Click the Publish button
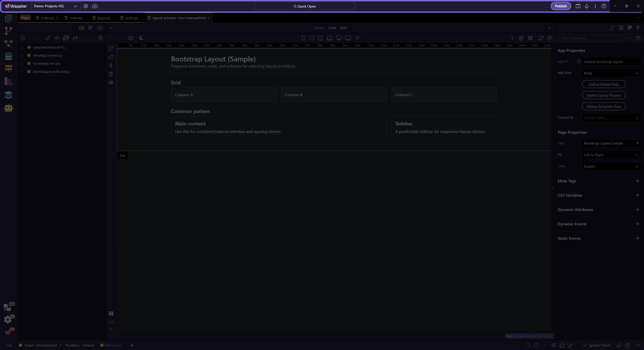The image size is (644, 350). [x=561, y=6]
